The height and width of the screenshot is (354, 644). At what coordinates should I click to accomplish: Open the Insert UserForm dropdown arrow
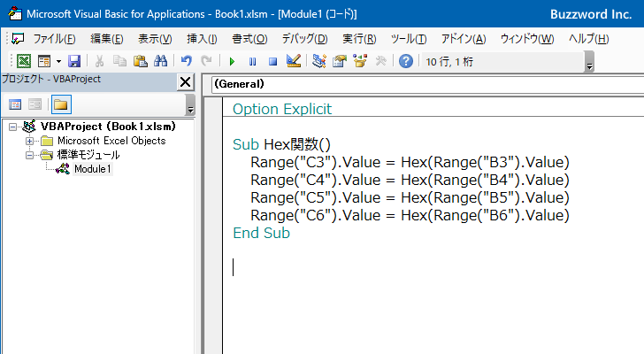[58, 62]
